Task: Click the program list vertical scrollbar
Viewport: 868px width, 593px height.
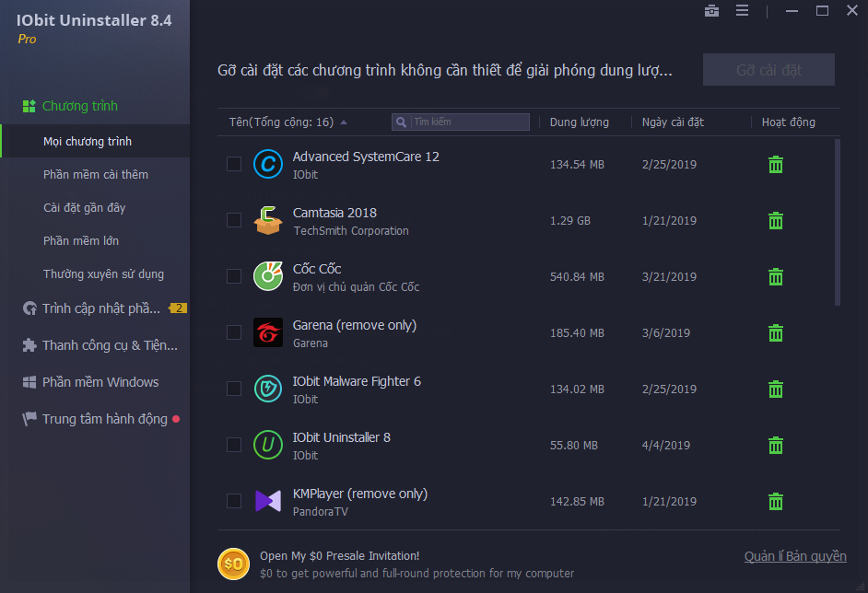Action: tap(837, 221)
